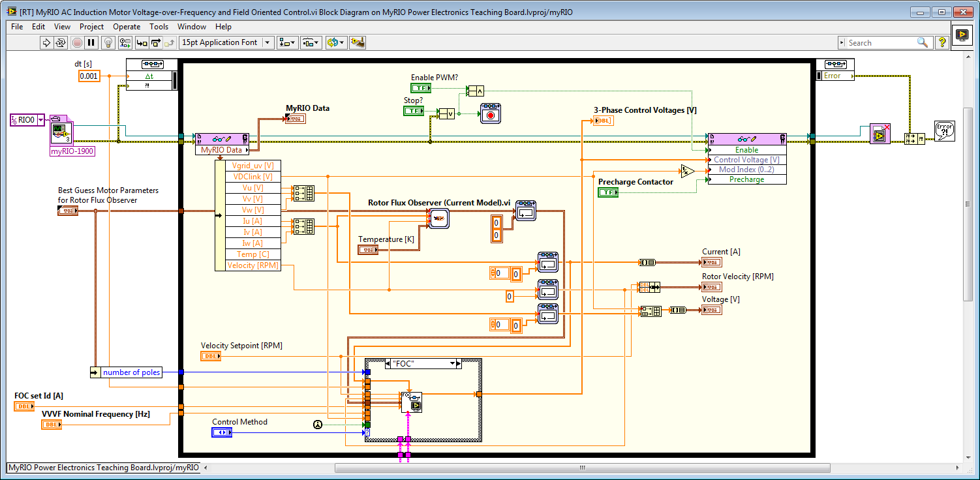Click Run Continuously button
This screenshot has width=980, height=480.
pyautogui.click(x=61, y=42)
